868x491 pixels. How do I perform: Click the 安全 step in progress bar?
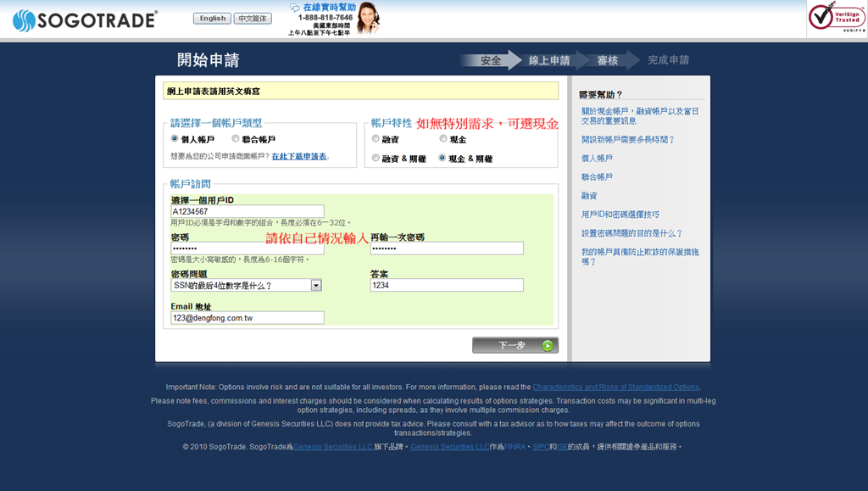491,60
